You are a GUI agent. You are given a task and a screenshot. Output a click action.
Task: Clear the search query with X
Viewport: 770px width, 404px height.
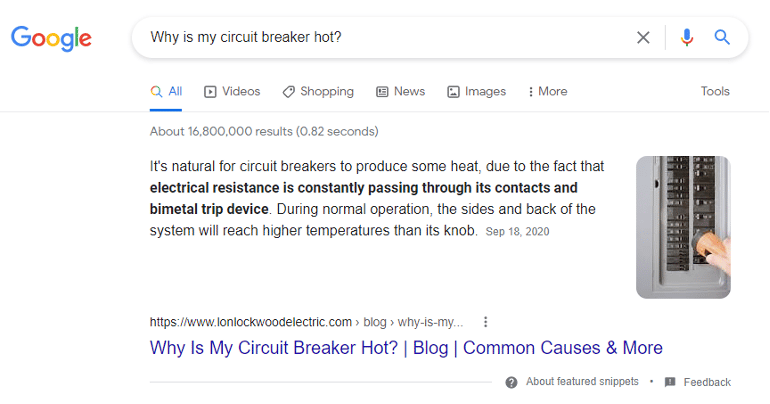click(643, 38)
